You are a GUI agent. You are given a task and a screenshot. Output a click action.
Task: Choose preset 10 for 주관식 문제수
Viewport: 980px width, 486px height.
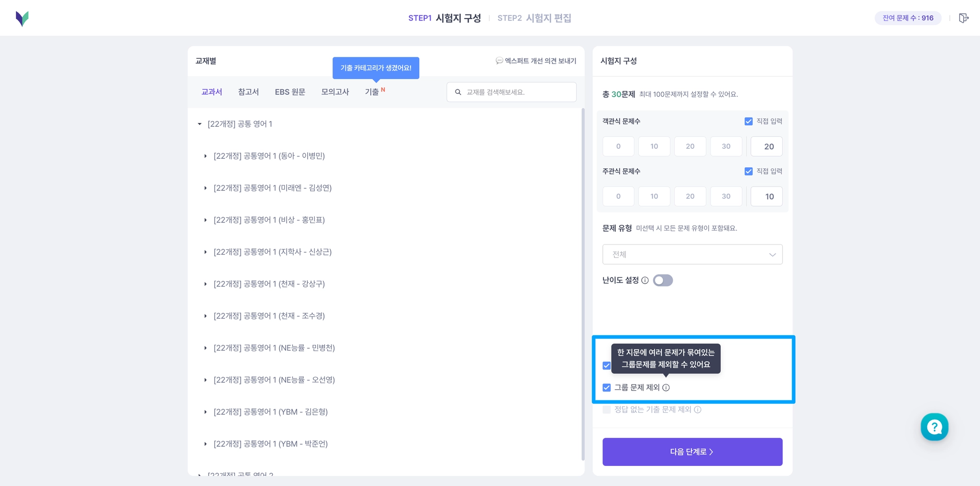(654, 196)
